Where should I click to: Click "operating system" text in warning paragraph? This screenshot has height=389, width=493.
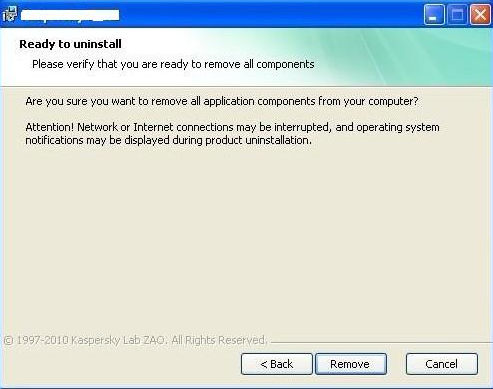click(398, 127)
